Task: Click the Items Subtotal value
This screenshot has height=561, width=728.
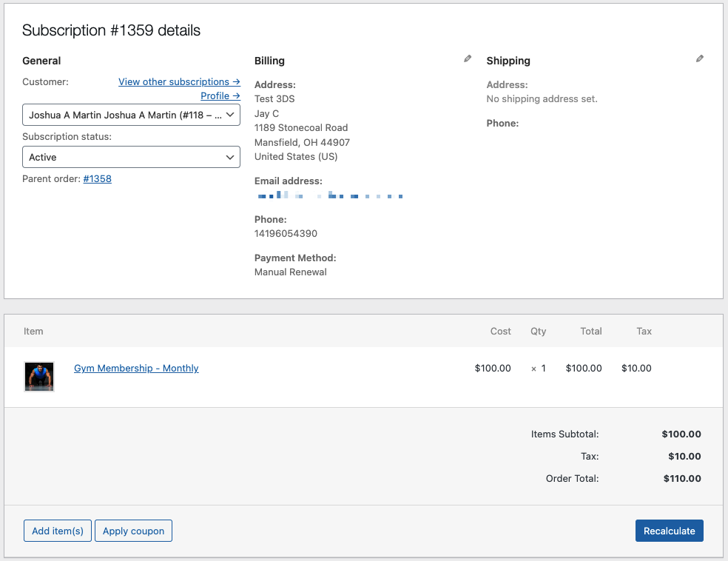Action: point(681,434)
